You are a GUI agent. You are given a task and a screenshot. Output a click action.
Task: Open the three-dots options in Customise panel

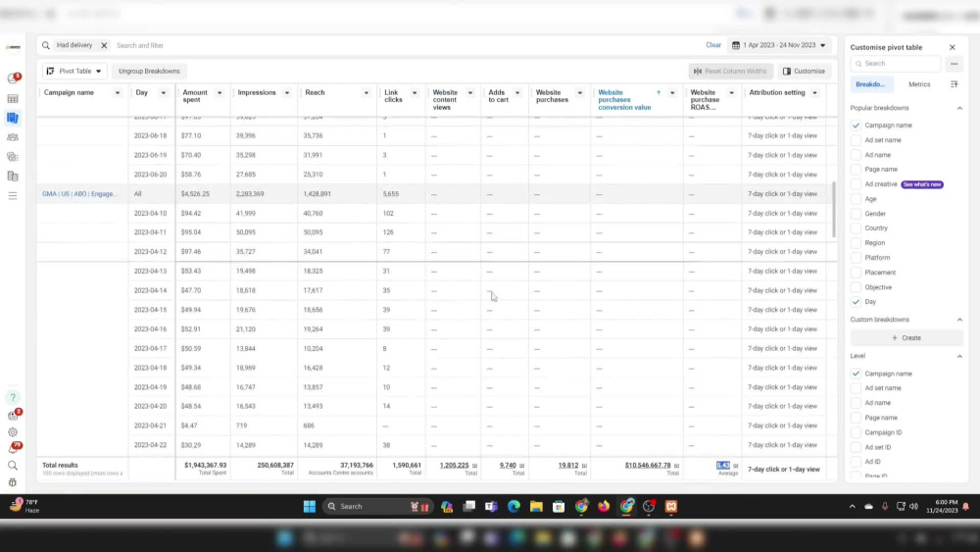954,64
